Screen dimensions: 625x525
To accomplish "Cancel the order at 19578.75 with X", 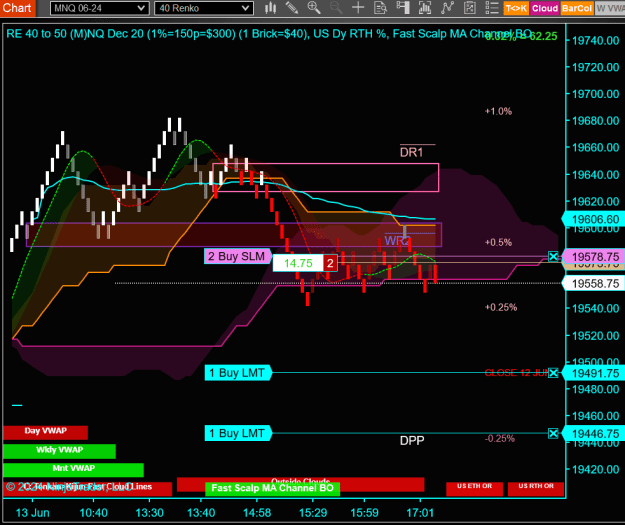I will pos(553,256).
